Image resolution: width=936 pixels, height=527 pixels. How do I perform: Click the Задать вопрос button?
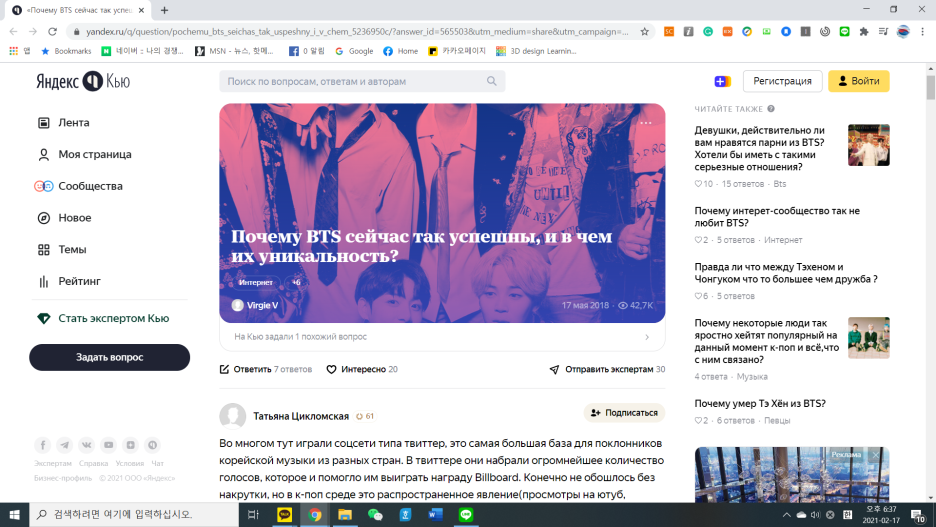tap(109, 357)
